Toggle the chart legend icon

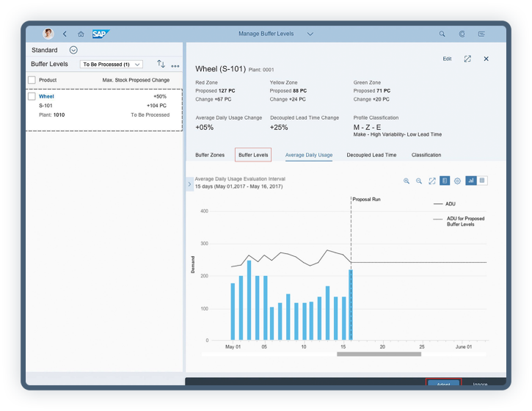(445, 181)
